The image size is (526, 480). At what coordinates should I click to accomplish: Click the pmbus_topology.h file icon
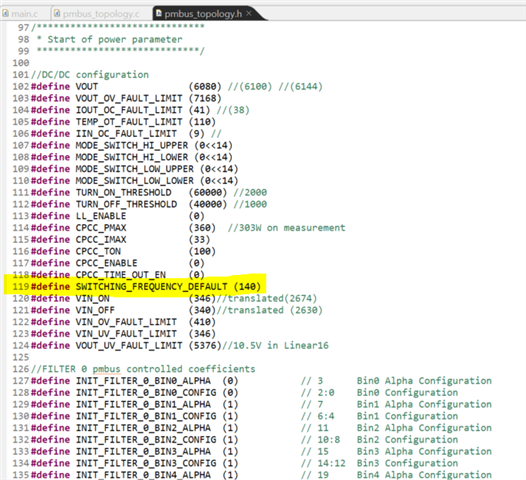pos(159,13)
